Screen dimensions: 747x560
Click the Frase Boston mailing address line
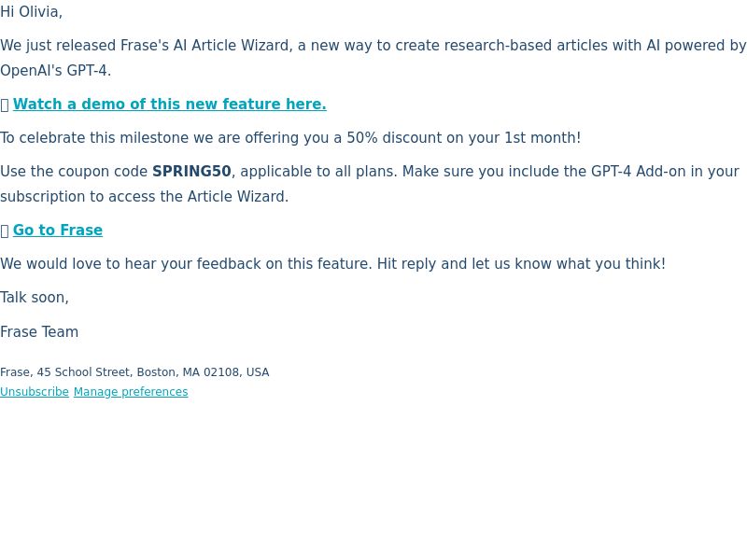pyautogui.click(x=134, y=372)
